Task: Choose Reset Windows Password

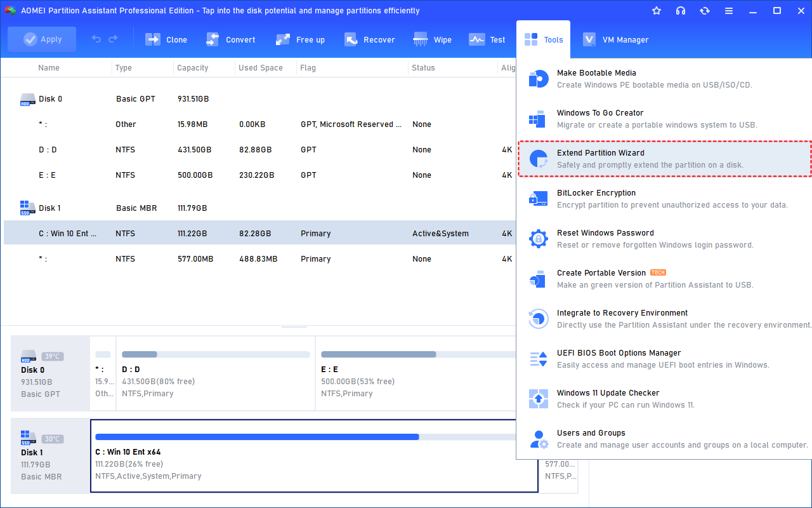Action: click(x=664, y=239)
